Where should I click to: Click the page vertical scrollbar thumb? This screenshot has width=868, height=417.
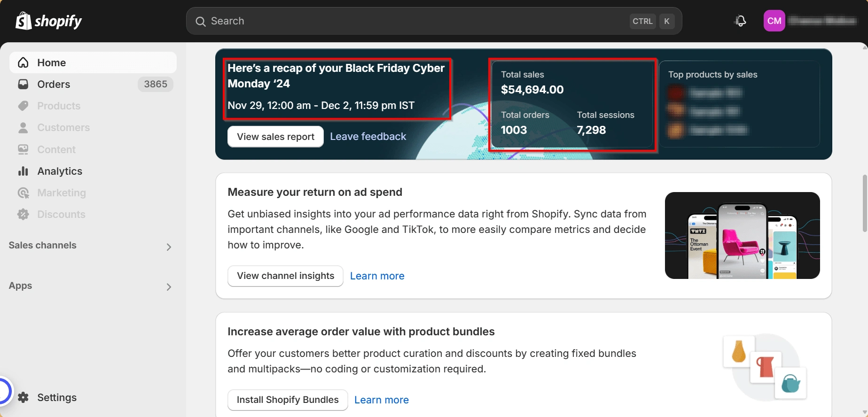[x=864, y=203]
